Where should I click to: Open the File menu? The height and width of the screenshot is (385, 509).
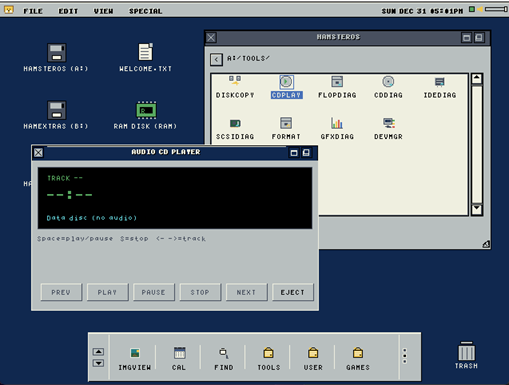pos(33,11)
